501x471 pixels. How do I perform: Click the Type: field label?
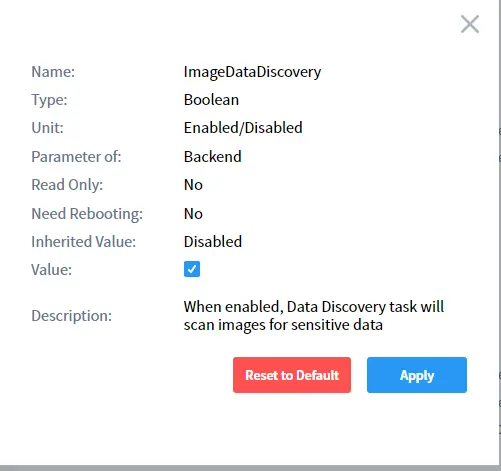49,100
